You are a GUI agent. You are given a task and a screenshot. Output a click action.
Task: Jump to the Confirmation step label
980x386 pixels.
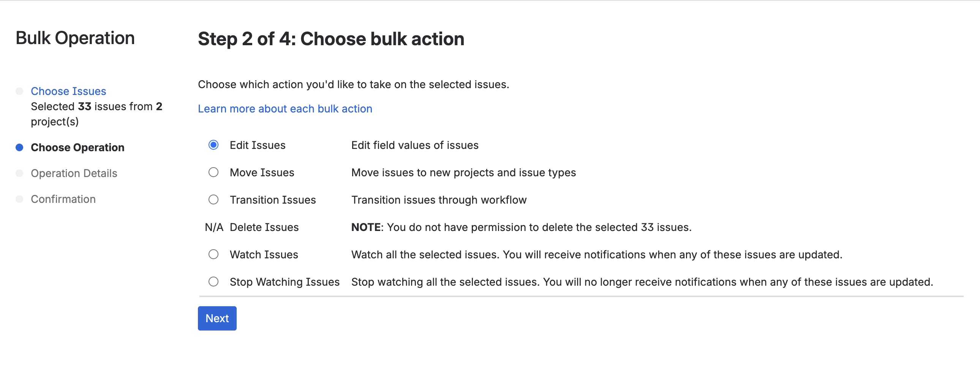(x=63, y=199)
